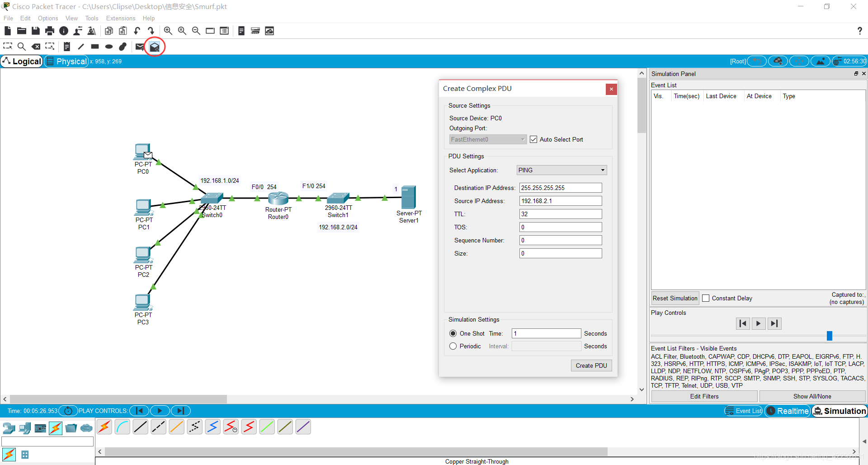
Task: Toggle the Event List button
Action: point(744,411)
